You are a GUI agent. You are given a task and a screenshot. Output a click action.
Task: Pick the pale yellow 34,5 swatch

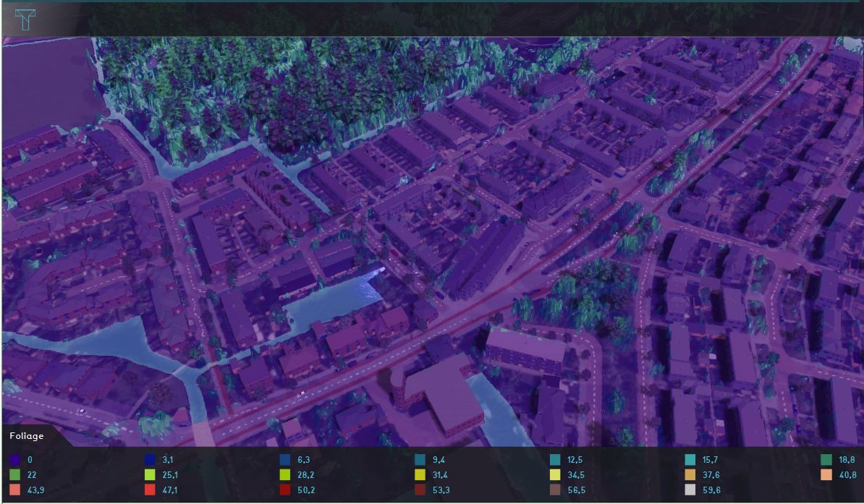pyautogui.click(x=555, y=475)
